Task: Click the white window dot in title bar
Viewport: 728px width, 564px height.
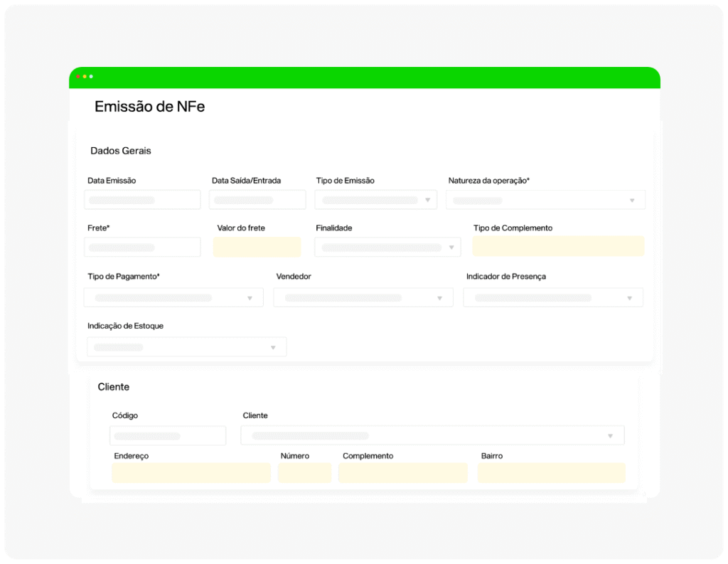Action: point(91,77)
